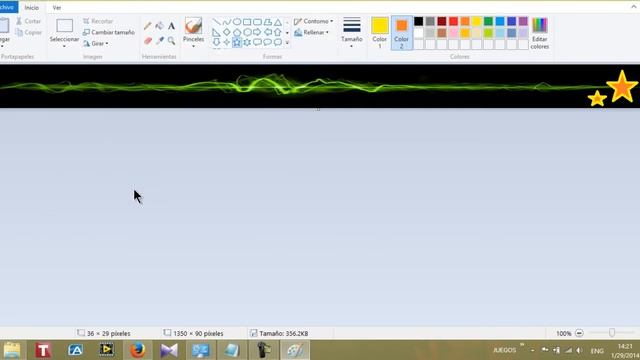Click the zoom out minus button
This screenshot has height=360, width=640.
[579, 333]
